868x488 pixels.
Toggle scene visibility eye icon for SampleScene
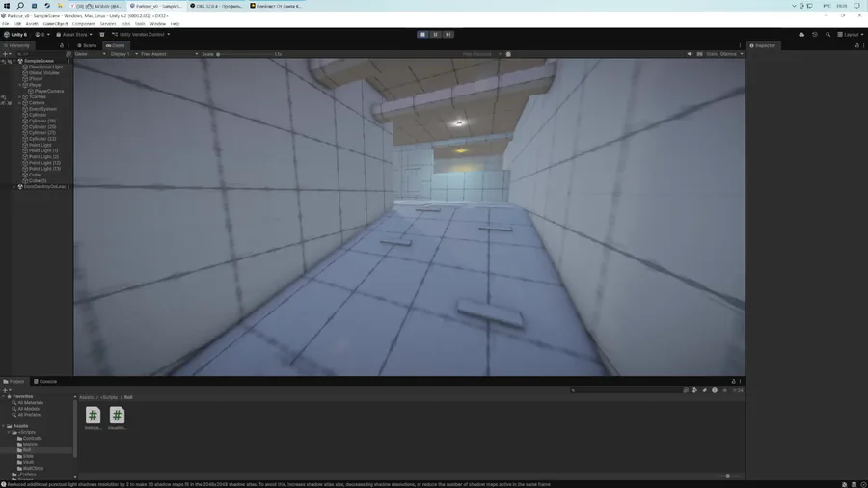(3, 62)
